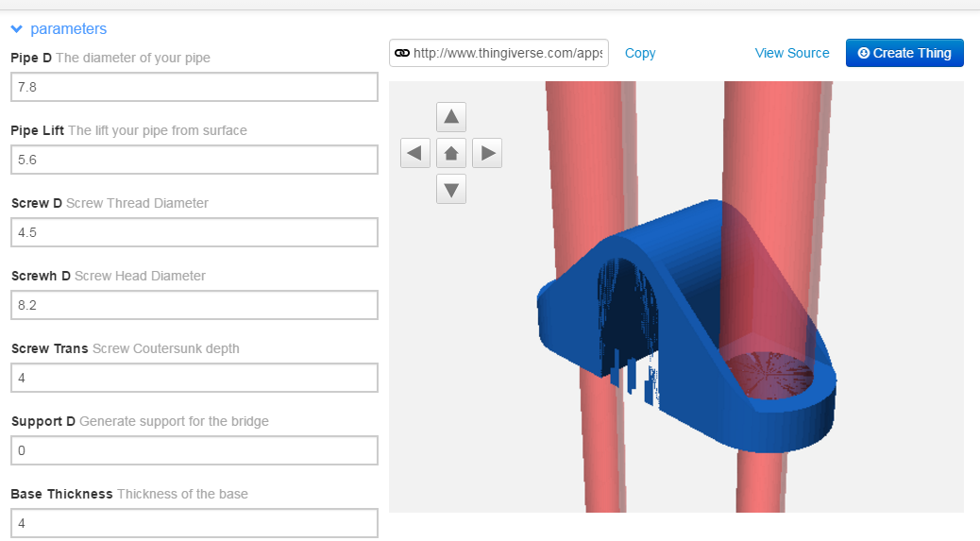Rotate the 3D view left with the left arrow

coord(415,153)
